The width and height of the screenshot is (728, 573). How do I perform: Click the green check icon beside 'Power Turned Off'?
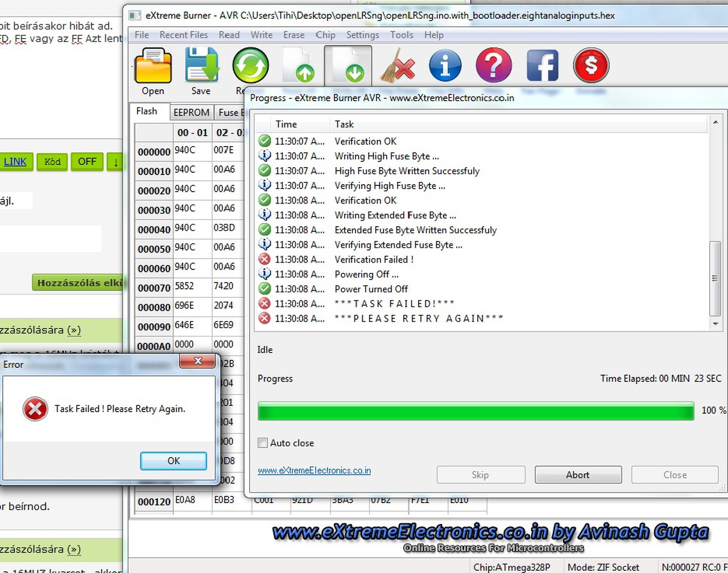tap(264, 289)
